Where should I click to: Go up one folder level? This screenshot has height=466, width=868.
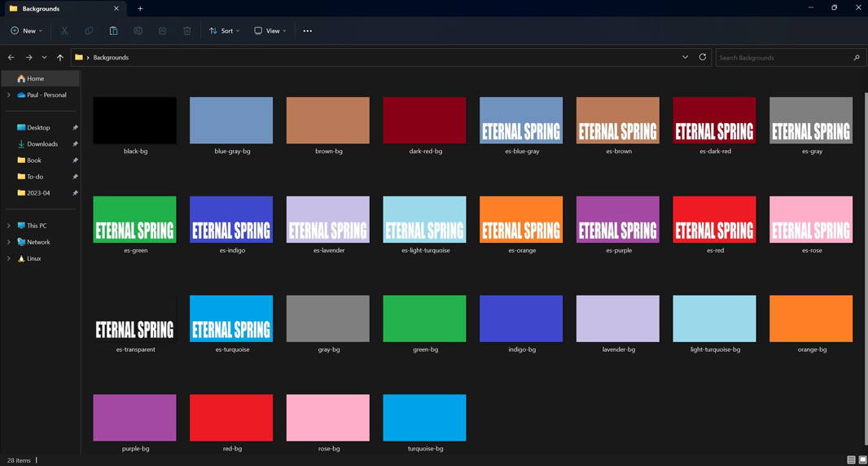60,58
